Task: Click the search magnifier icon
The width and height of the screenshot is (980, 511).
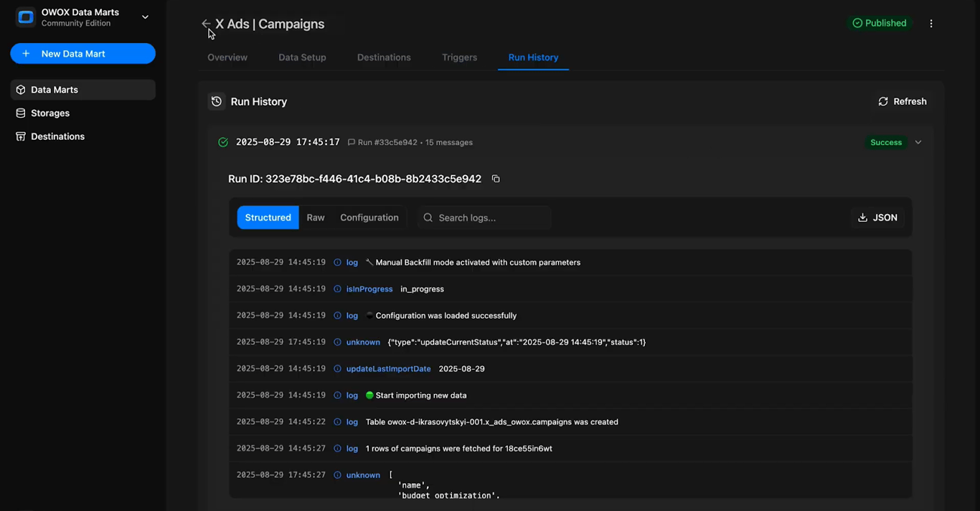Action: coord(428,217)
